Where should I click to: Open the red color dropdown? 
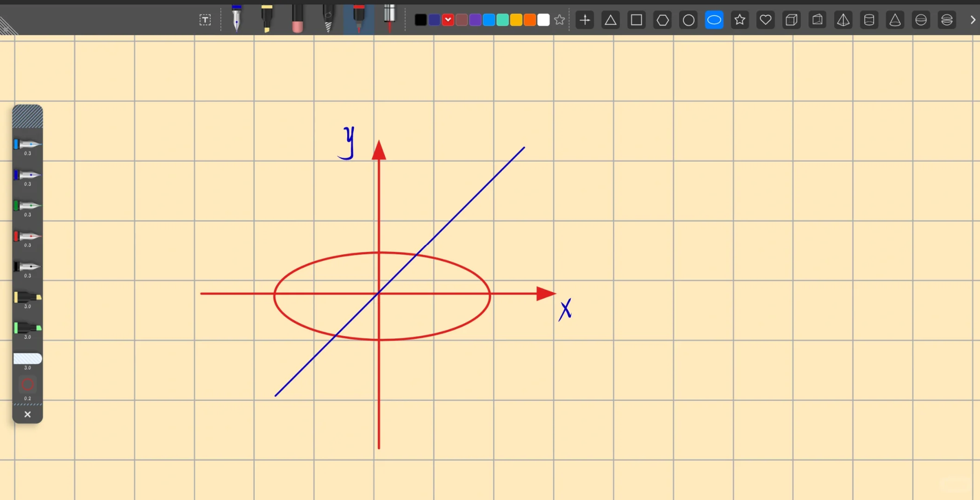point(448,20)
